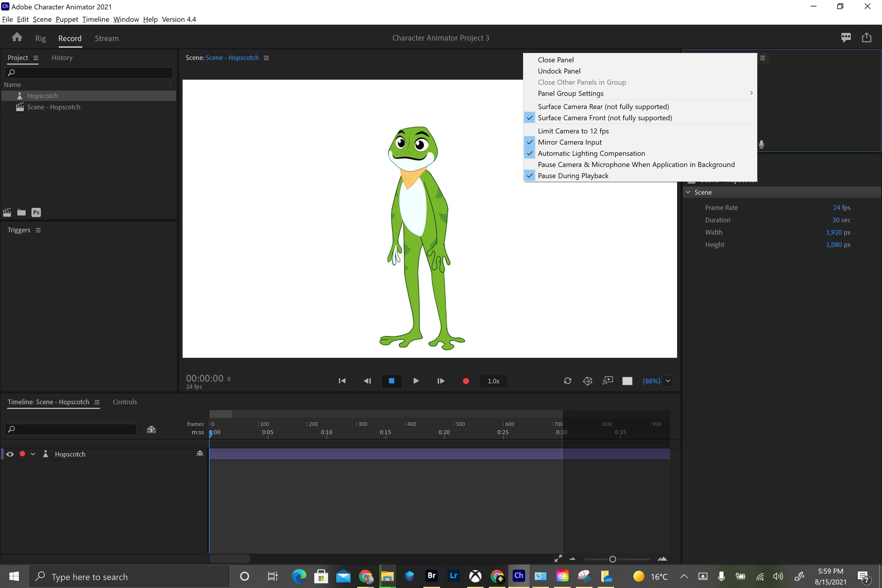Viewport: 882px width, 588px height.
Task: Click the microphone icon in camera panel
Action: pos(761,144)
